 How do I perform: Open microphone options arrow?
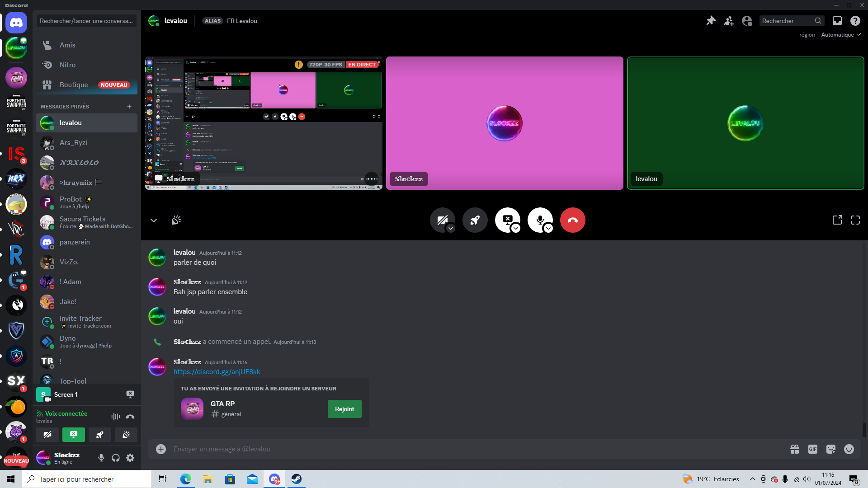point(548,229)
